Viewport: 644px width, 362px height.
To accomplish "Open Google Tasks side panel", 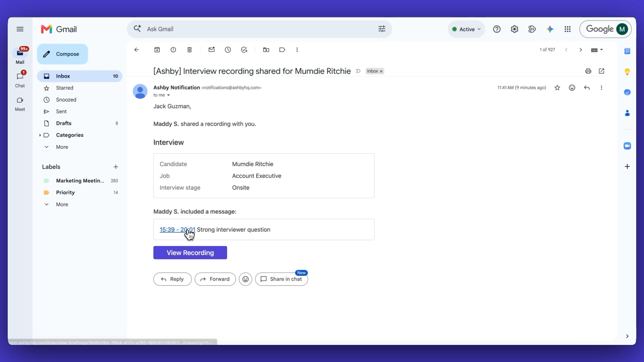I will click(627, 92).
